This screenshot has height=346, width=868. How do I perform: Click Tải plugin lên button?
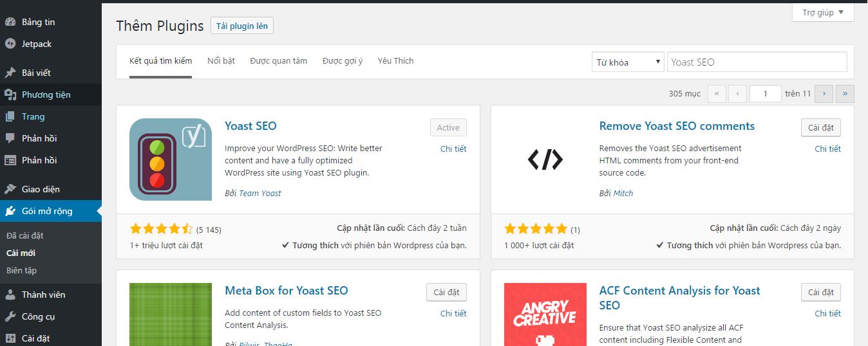242,26
